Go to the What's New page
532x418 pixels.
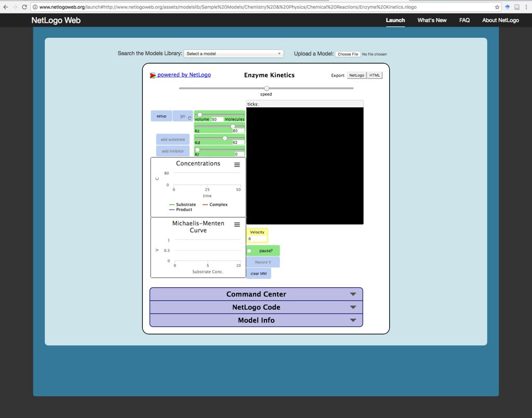click(432, 20)
